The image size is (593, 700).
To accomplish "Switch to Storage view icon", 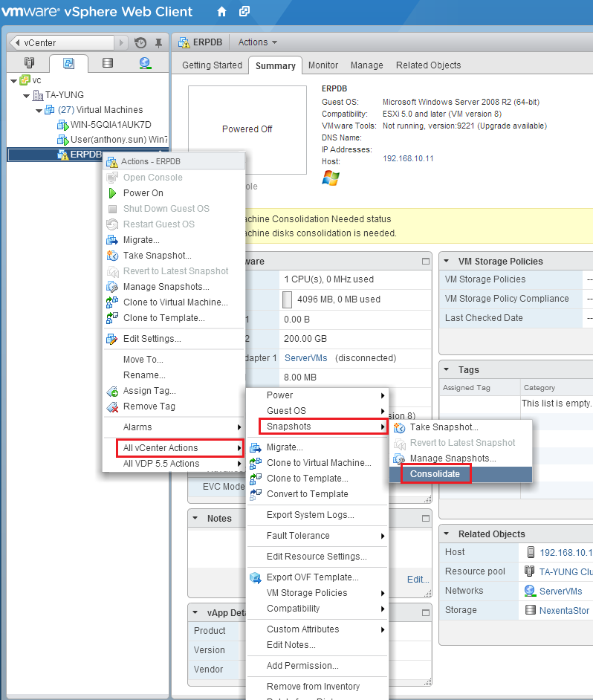I will [108, 63].
